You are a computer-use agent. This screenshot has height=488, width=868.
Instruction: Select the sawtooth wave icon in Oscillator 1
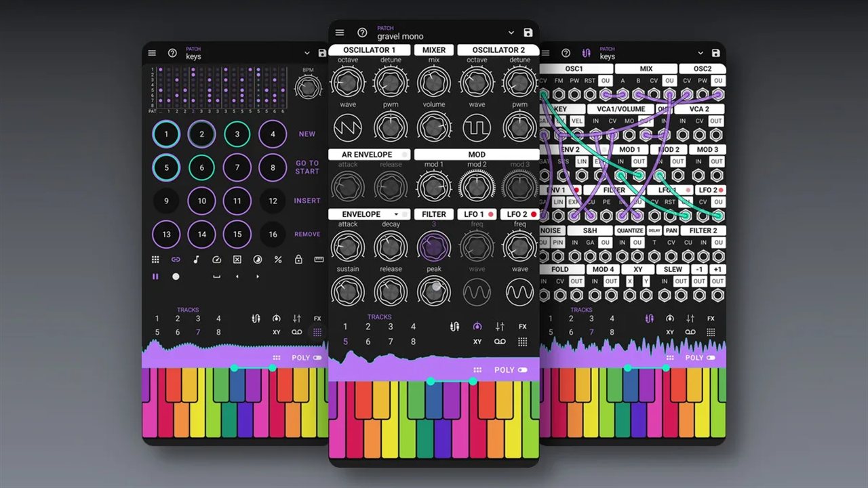[x=348, y=127]
